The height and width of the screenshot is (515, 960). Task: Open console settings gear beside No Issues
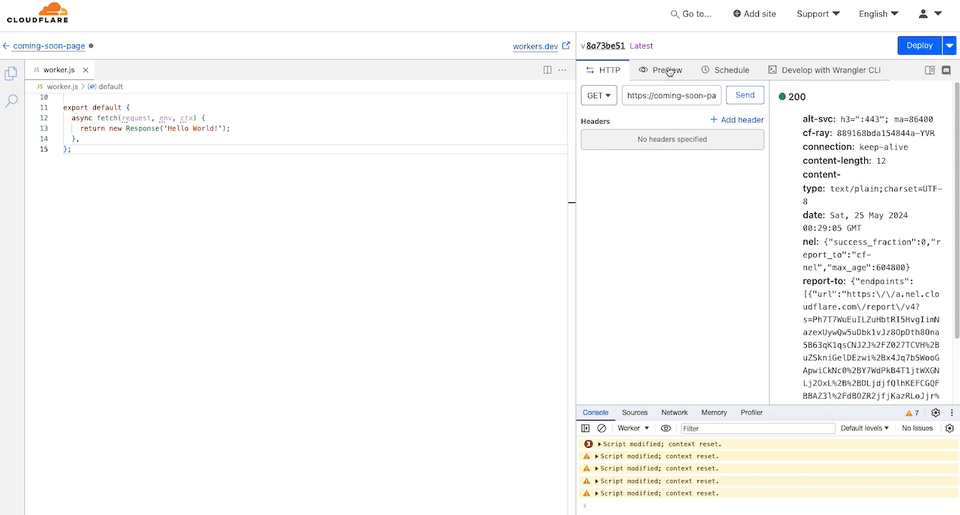click(950, 429)
